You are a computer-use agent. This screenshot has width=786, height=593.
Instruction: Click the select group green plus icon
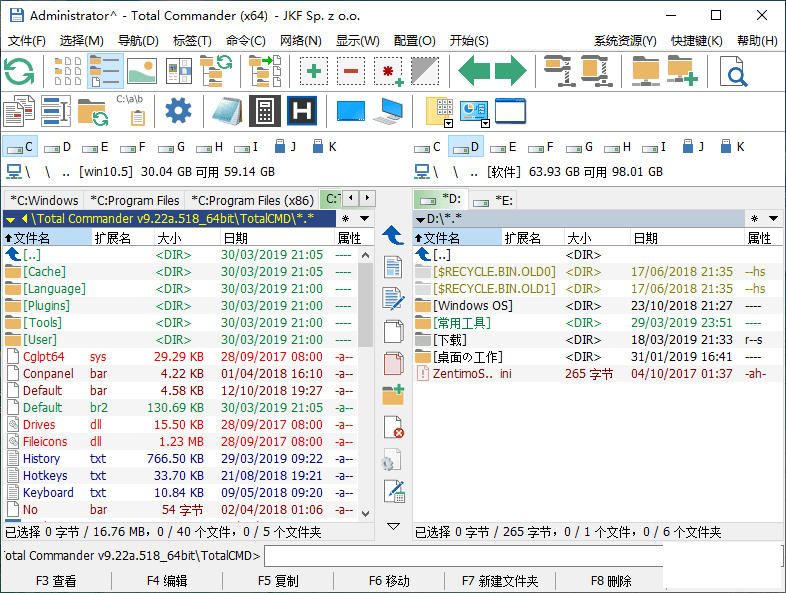click(314, 72)
